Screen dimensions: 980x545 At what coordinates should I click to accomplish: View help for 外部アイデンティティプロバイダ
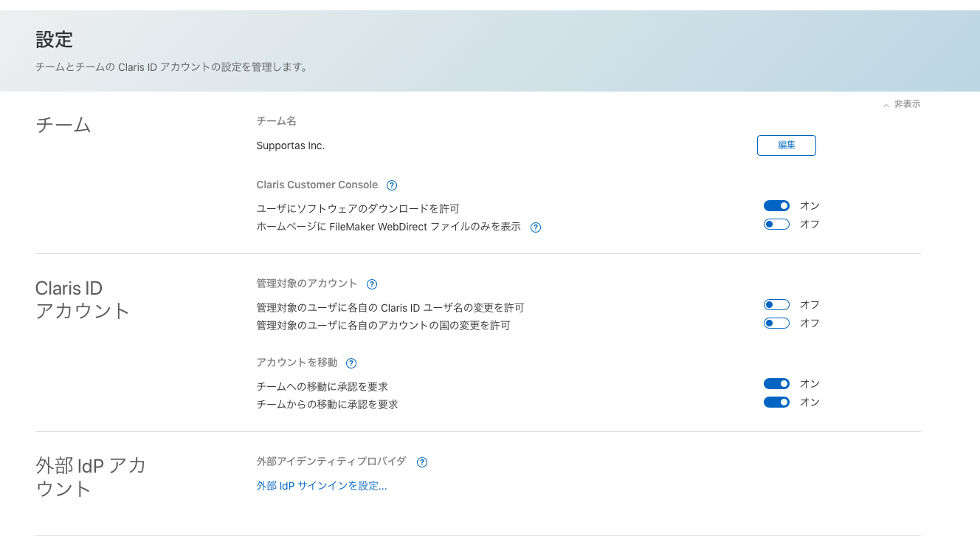(422, 462)
